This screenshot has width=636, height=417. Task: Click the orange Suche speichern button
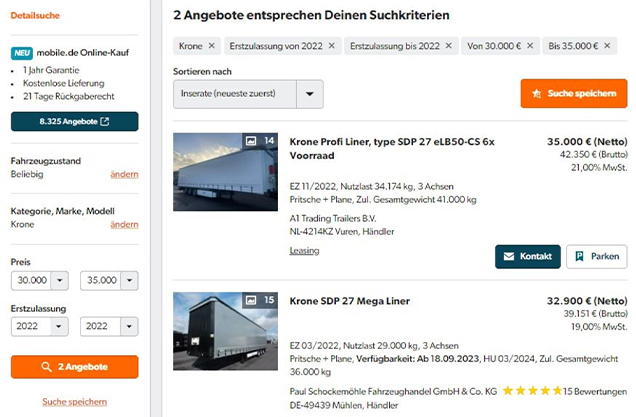(573, 94)
